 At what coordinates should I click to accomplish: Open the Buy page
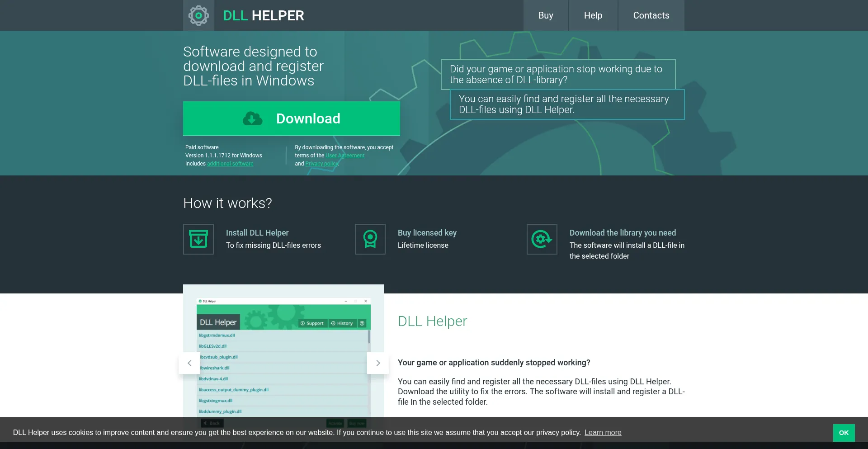[x=546, y=15]
